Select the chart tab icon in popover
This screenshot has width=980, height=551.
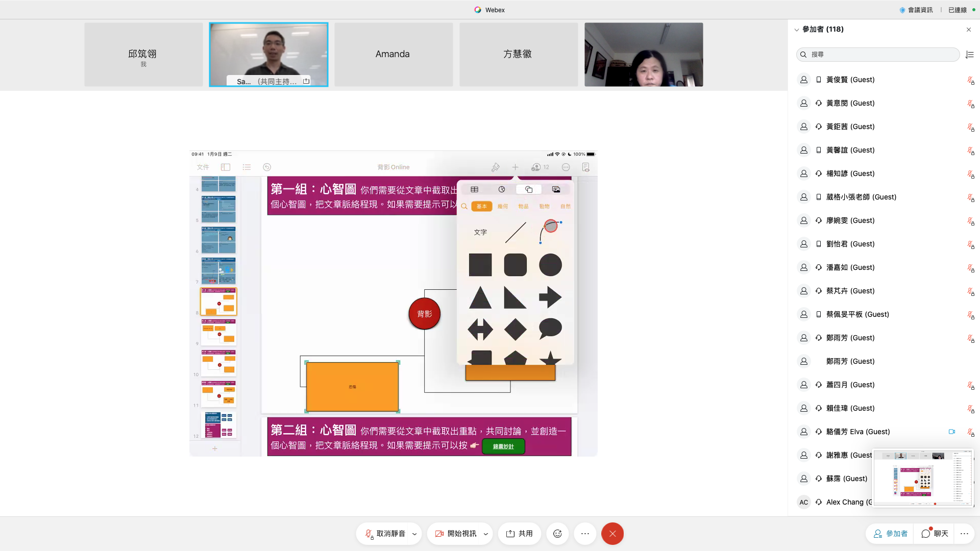click(502, 189)
